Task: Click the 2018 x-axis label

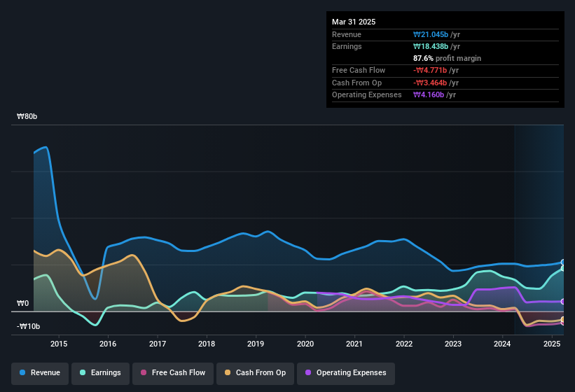Action: tap(207, 344)
